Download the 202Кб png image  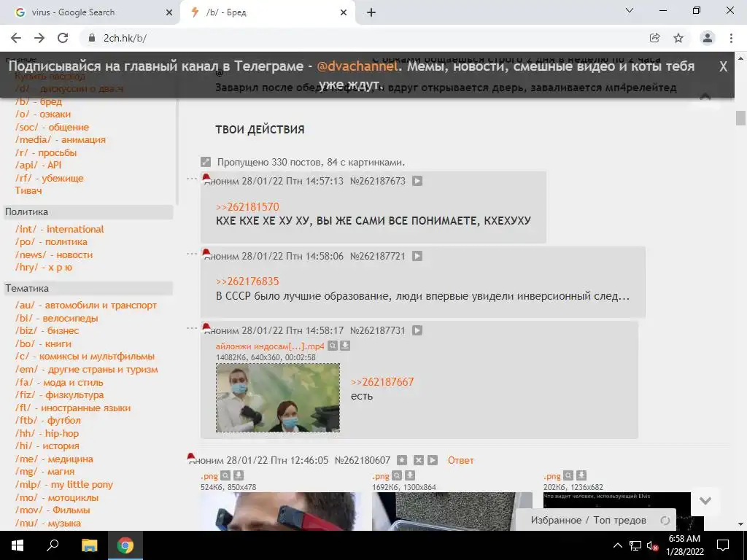point(581,475)
